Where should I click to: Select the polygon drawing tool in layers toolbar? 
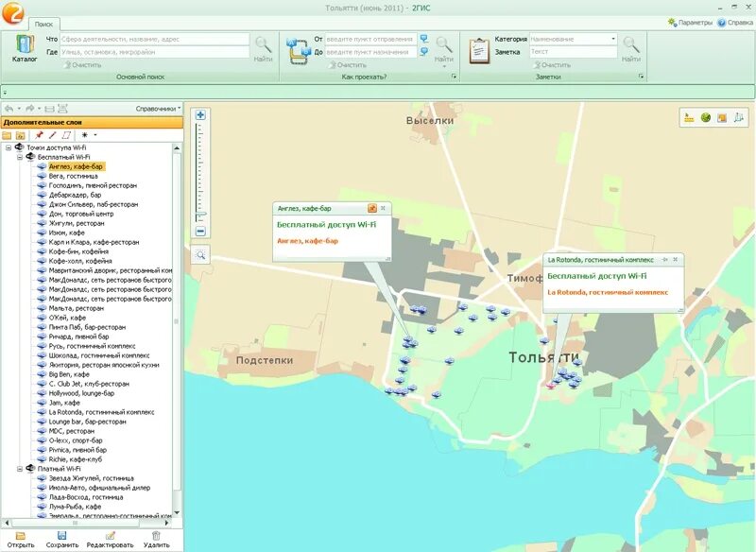(66, 135)
